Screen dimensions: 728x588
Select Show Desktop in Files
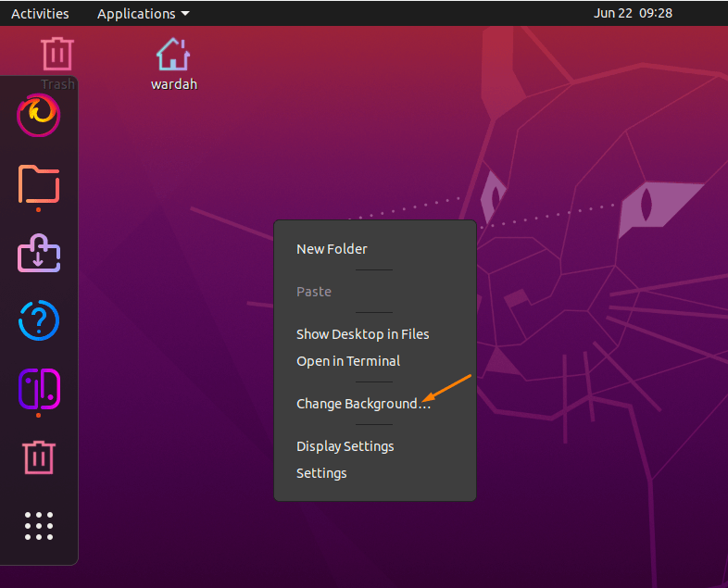click(x=362, y=334)
